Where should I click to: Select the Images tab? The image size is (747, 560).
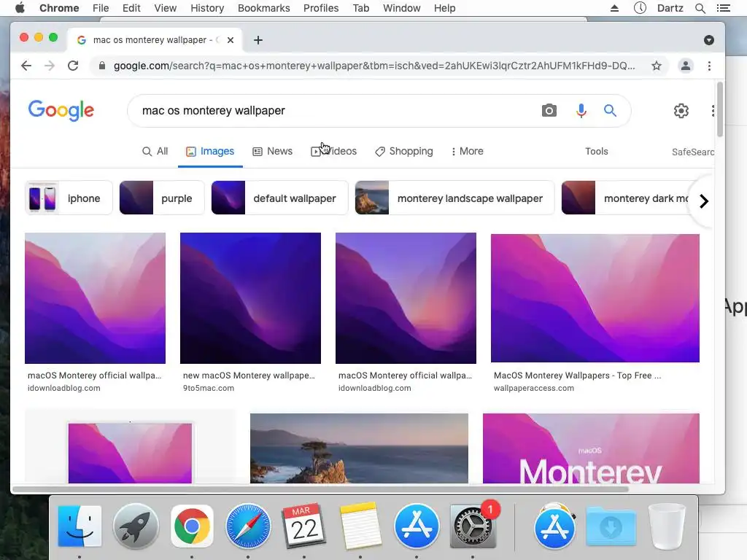pos(210,152)
